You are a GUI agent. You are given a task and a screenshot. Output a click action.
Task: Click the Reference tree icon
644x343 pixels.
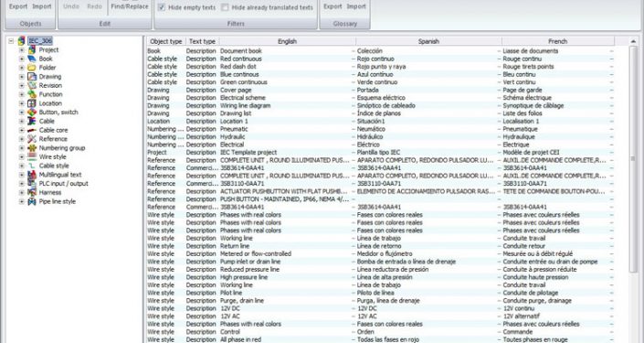coord(32,139)
